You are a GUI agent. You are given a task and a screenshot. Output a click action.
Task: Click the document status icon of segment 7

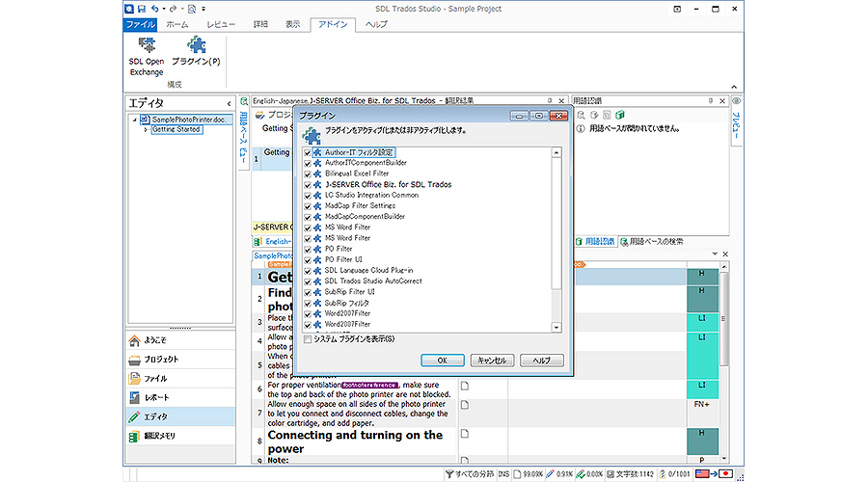[x=465, y=405]
